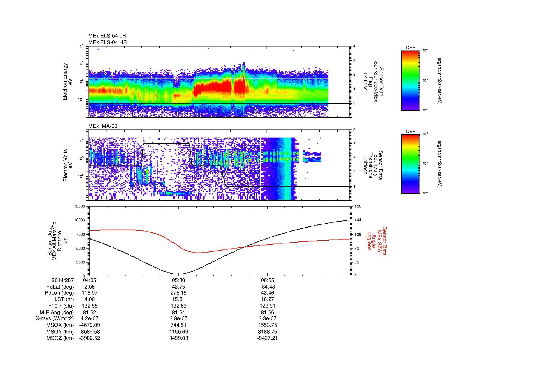Click the time tick label '06:55'
Viewport: 555px width, 392px height.
pos(268,280)
